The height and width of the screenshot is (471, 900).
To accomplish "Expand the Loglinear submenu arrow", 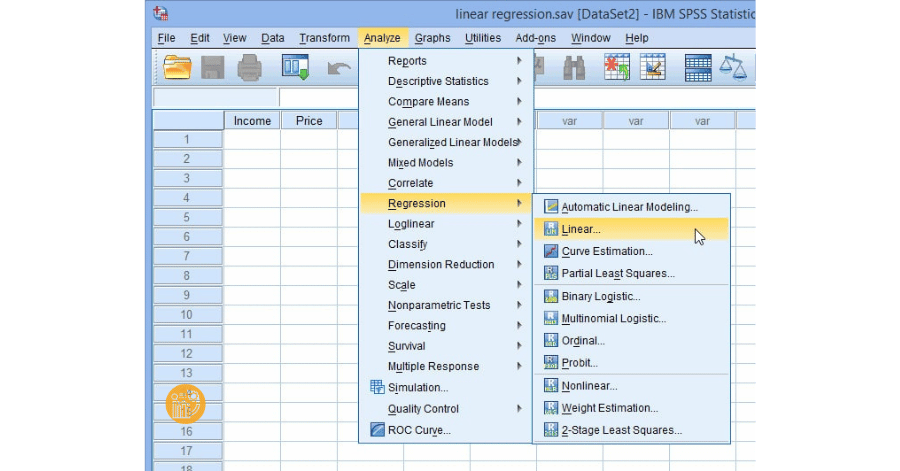I will (519, 223).
